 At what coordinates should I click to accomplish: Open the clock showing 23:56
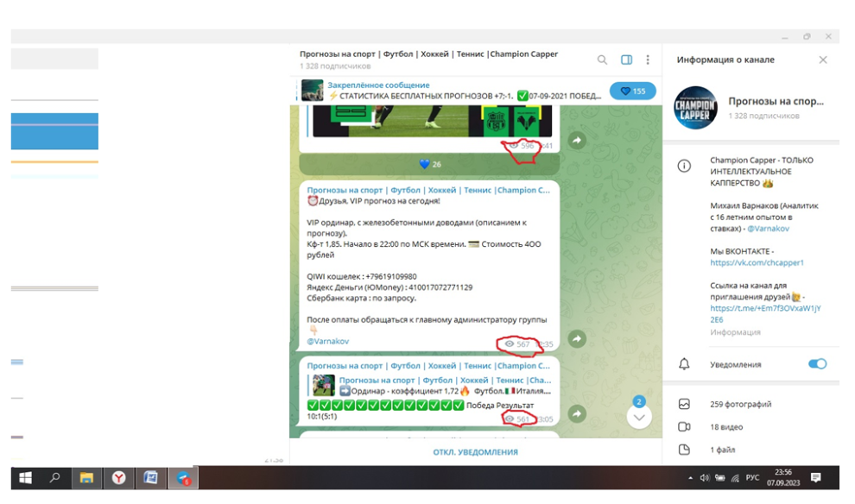(x=783, y=478)
